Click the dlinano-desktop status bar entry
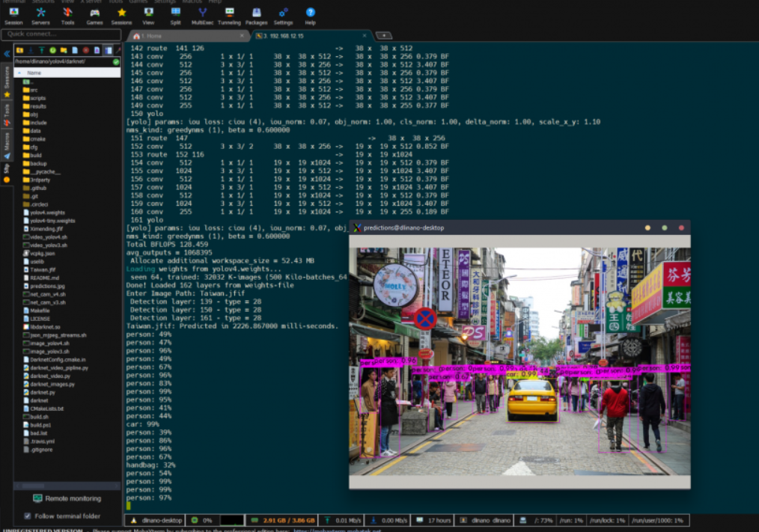Screen dimensions: 759x532 coord(156,520)
